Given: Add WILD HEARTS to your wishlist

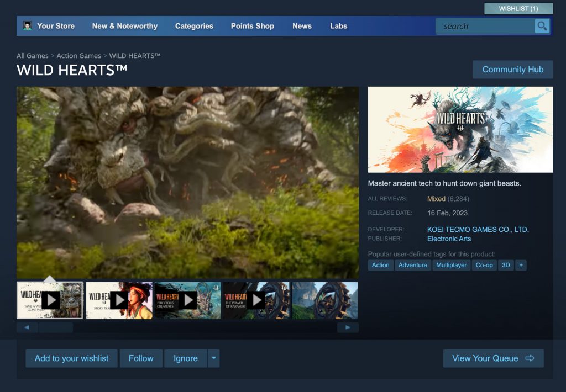Looking at the screenshot, I should pos(71,358).
